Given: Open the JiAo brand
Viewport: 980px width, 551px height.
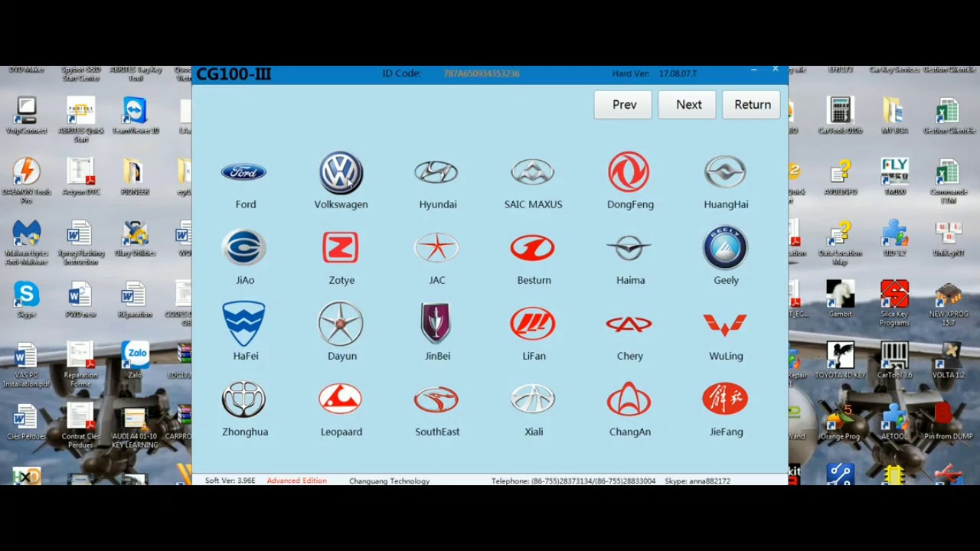Looking at the screenshot, I should click(x=244, y=248).
